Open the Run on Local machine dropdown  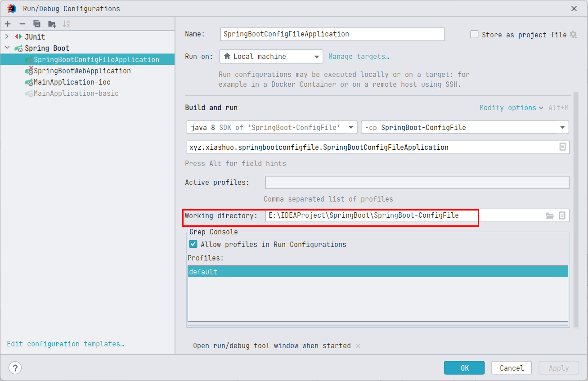coord(271,57)
